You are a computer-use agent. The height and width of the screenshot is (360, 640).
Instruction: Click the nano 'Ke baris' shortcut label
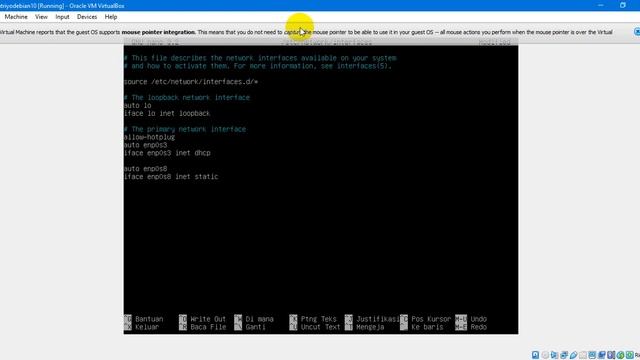(x=427, y=327)
